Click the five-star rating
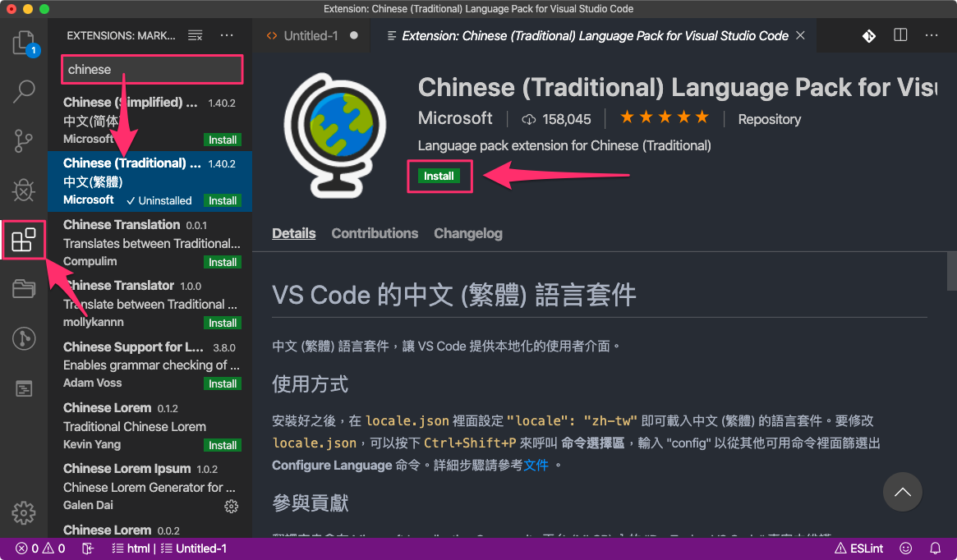 [x=664, y=117]
